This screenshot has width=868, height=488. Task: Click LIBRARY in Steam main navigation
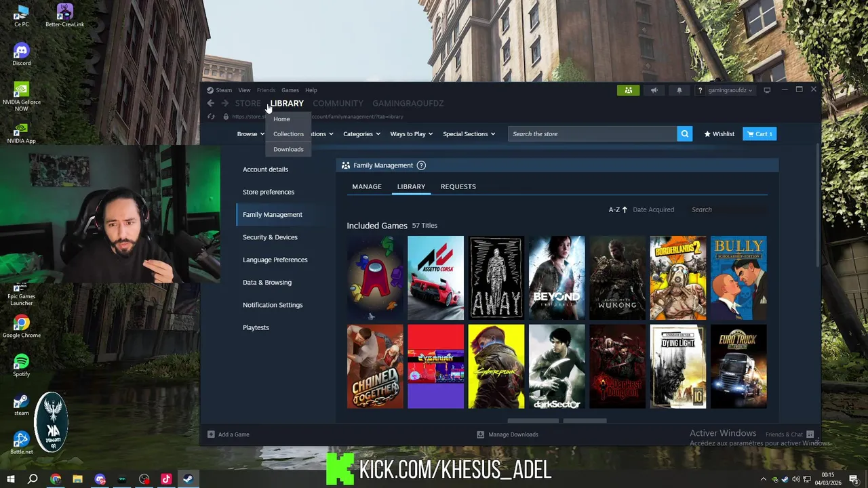pyautogui.click(x=287, y=103)
